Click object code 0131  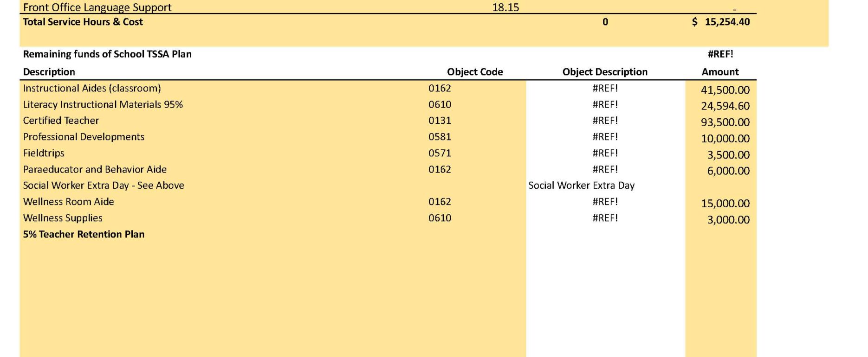[x=440, y=121]
